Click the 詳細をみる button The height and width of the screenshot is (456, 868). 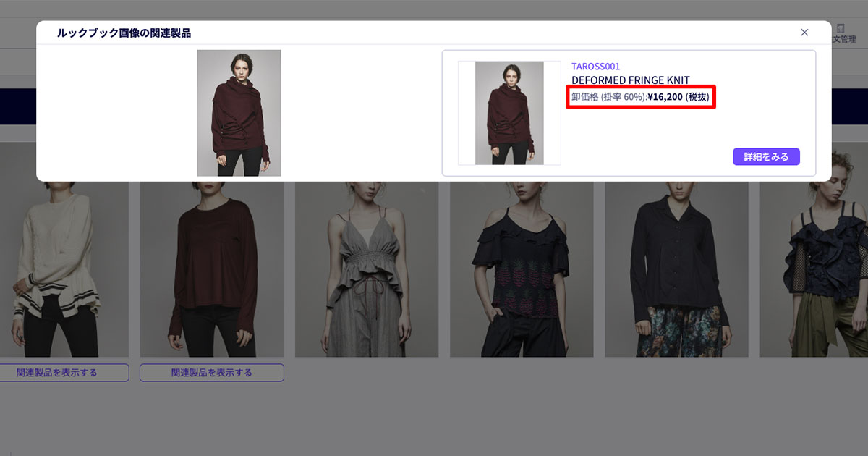[766, 156]
